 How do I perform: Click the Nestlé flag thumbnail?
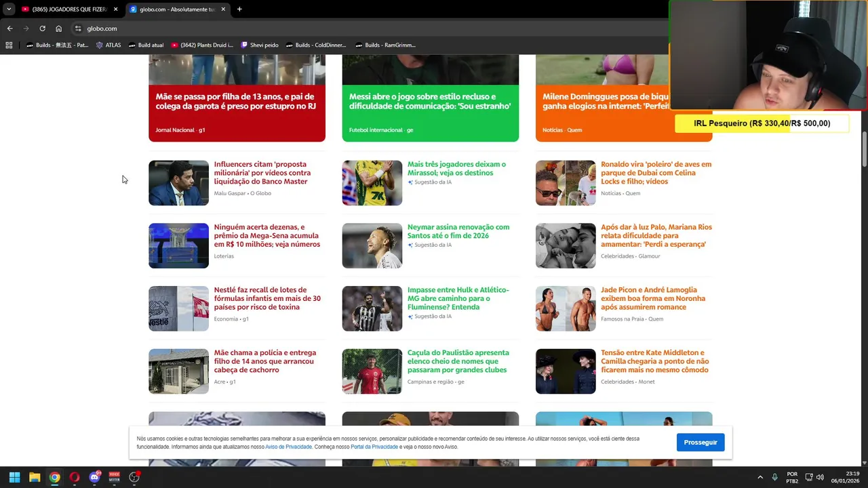(x=178, y=308)
